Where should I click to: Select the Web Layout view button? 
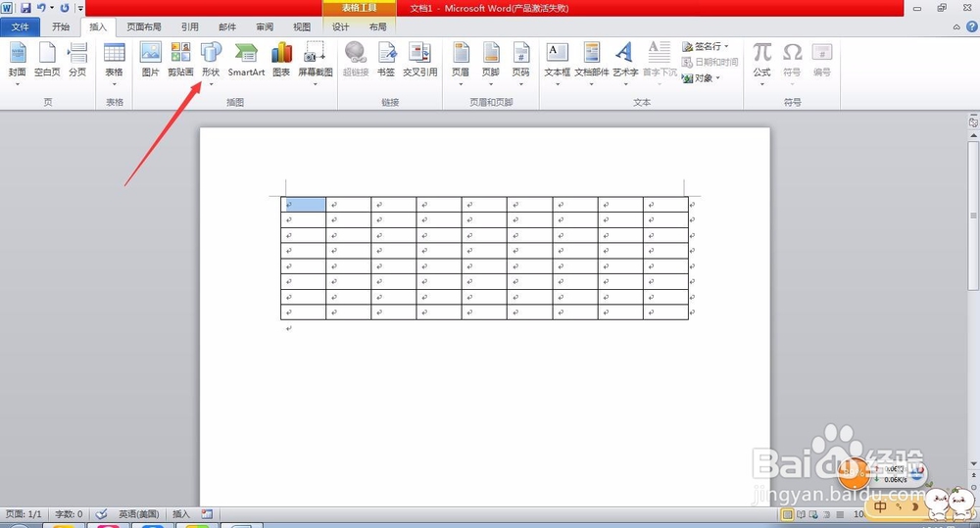pos(813,515)
